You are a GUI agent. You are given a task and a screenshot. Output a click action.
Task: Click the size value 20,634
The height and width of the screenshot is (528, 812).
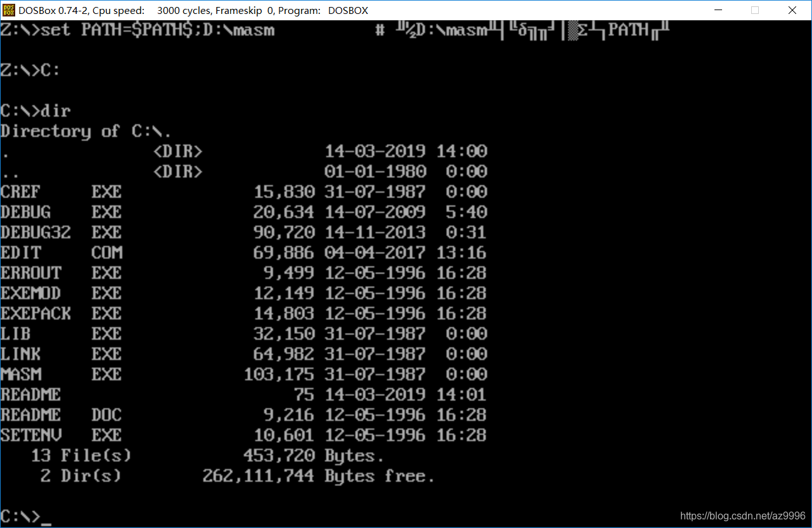(284, 212)
